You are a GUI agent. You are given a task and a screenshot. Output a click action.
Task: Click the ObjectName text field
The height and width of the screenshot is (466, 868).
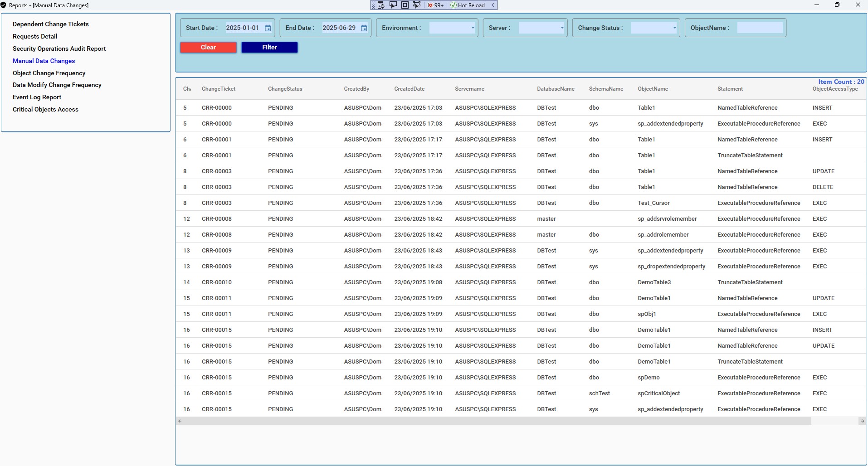(x=760, y=28)
